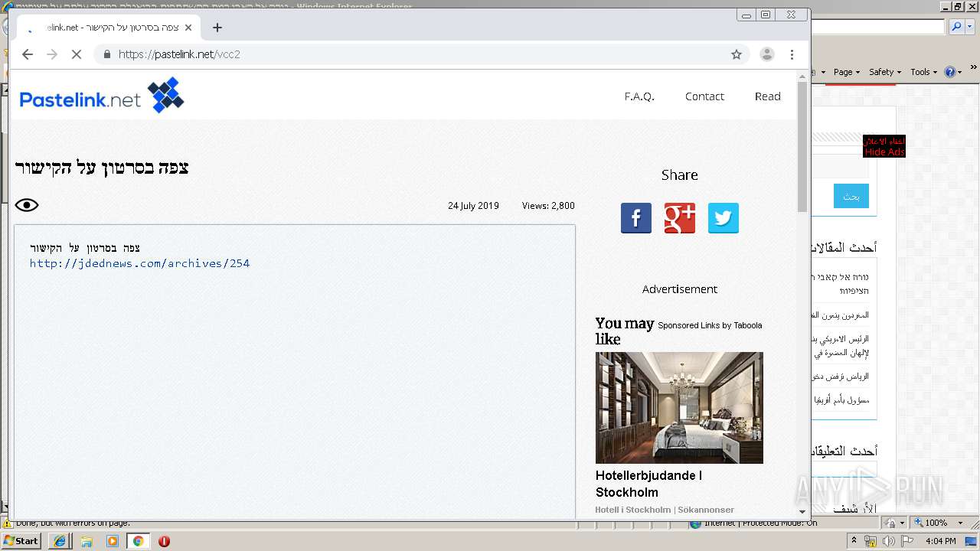
Task: Close the Pastelink.net tab
Action: (188, 28)
